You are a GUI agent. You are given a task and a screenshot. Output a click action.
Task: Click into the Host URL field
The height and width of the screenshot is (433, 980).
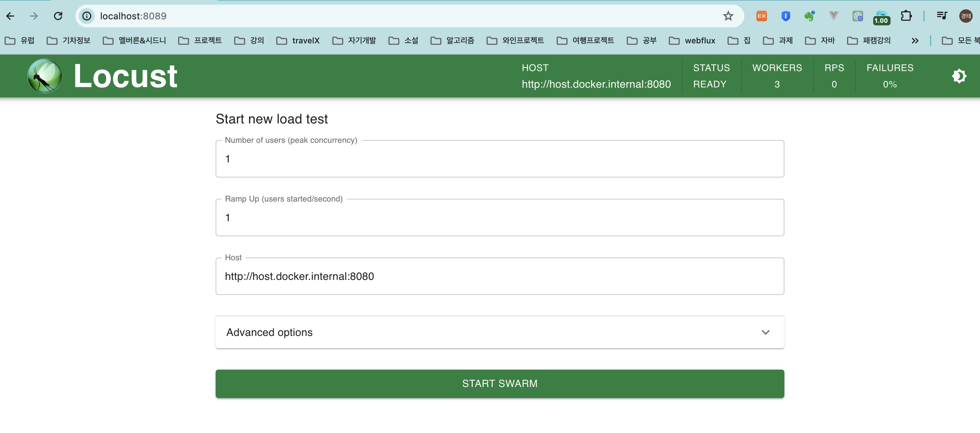pos(499,276)
